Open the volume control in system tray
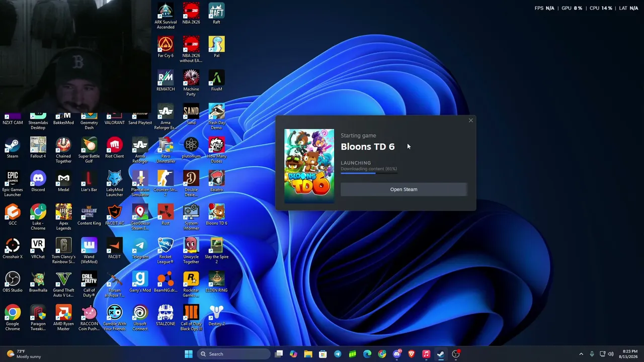 point(610,354)
